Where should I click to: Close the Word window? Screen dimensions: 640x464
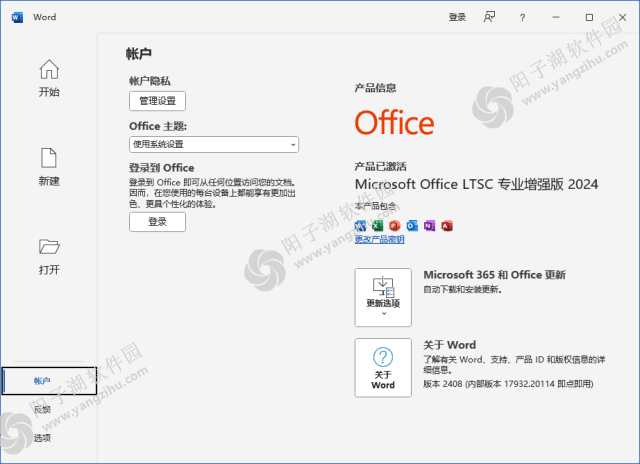pyautogui.click(x=622, y=17)
